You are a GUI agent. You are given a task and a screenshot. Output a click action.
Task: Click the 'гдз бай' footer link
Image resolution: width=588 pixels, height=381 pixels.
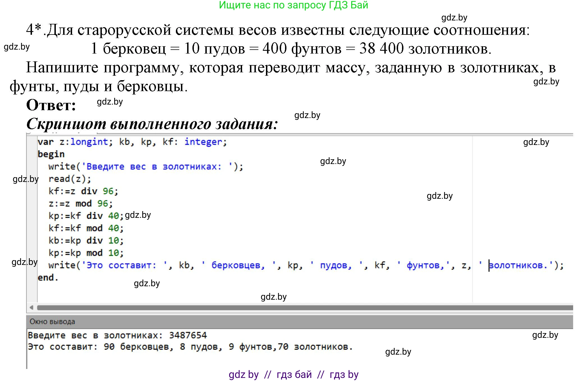point(294,374)
